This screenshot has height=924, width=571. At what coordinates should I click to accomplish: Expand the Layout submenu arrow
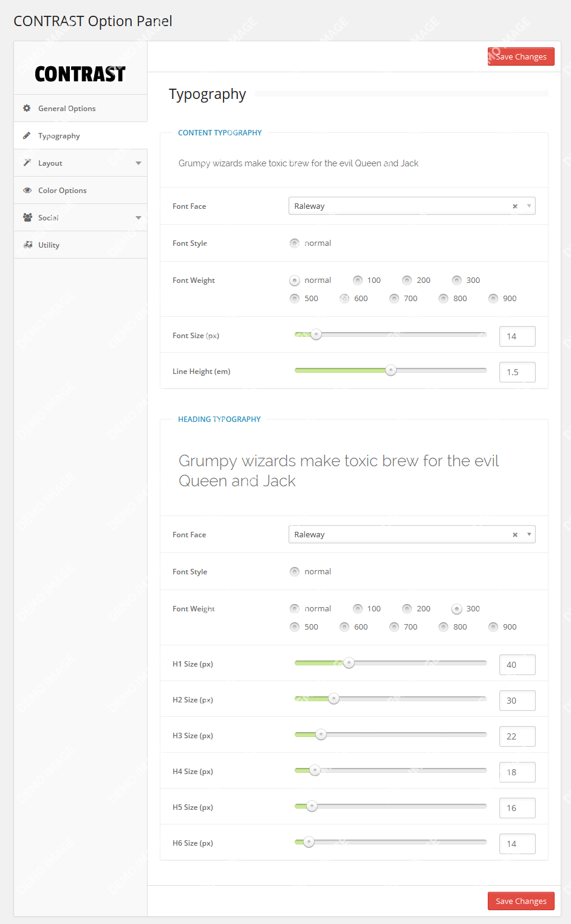[138, 163]
